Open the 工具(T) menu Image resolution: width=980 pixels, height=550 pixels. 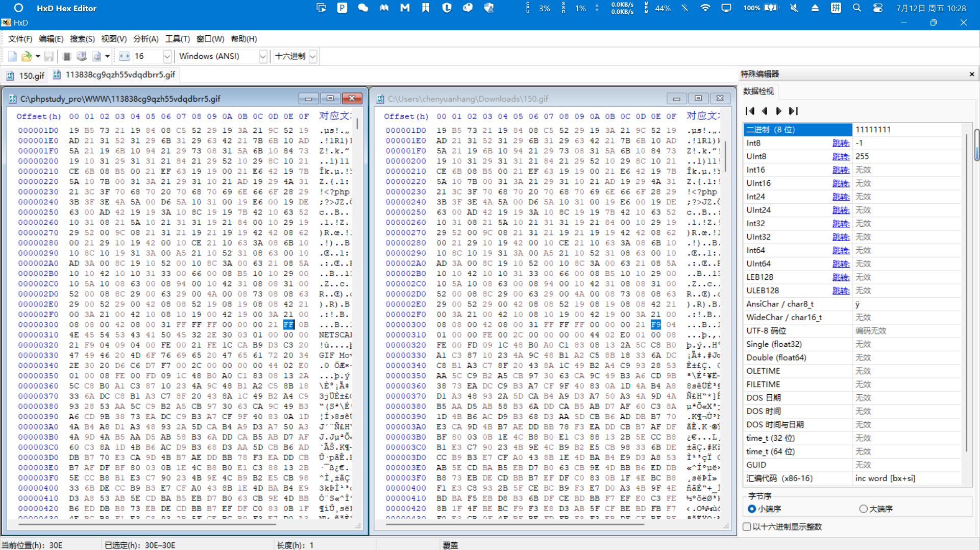click(x=178, y=39)
